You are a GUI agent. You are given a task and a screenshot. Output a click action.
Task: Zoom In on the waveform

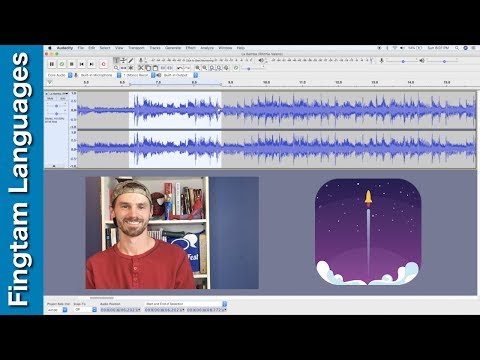(x=198, y=68)
